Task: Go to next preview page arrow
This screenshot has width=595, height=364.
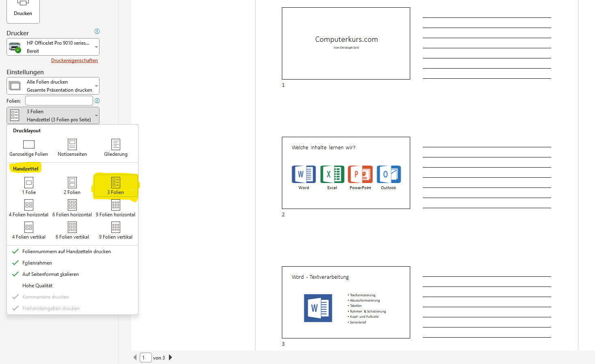Action: [170, 358]
